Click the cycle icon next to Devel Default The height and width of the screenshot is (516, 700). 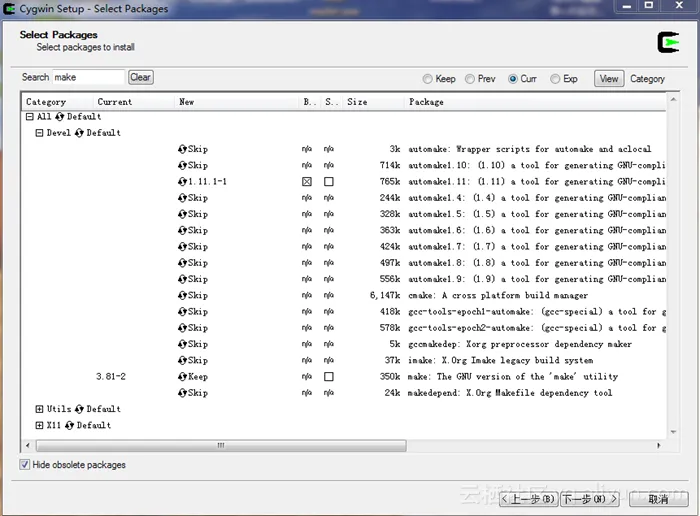coord(79,133)
